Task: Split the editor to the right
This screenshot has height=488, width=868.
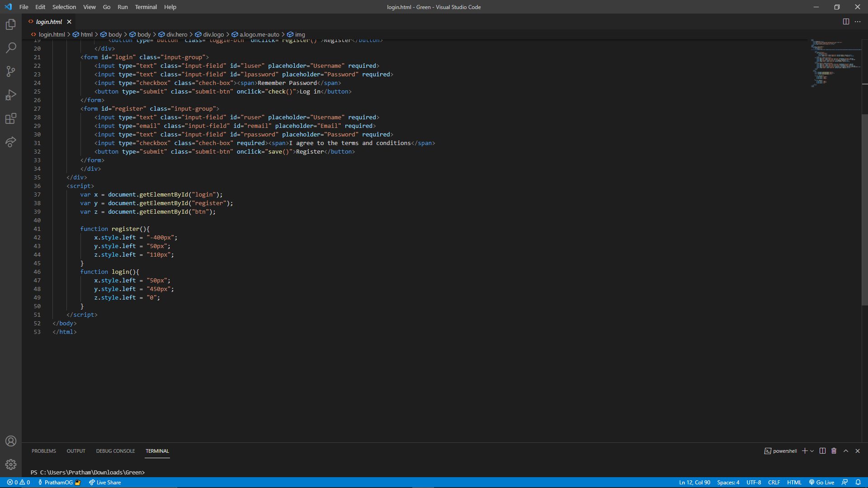Action: click(x=846, y=22)
